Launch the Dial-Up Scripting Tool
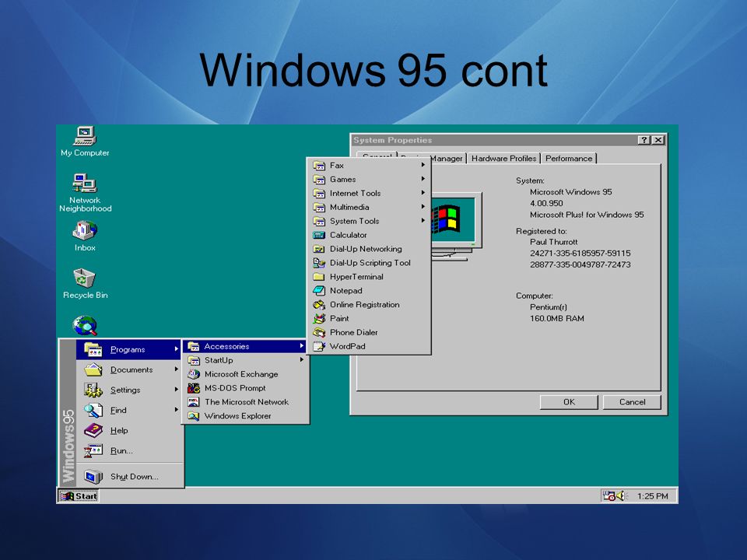The height and width of the screenshot is (560, 747). click(x=369, y=263)
